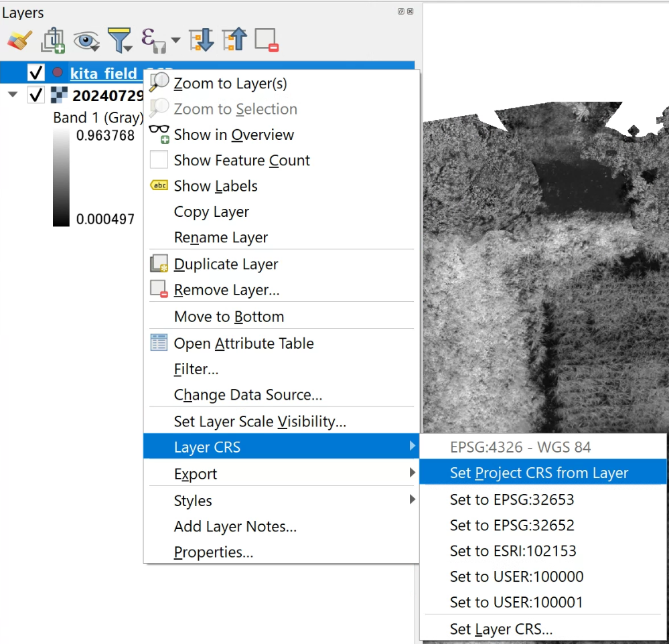The height and width of the screenshot is (644, 669).
Task: Choose Show in Overview menu entry
Action: (x=281, y=135)
